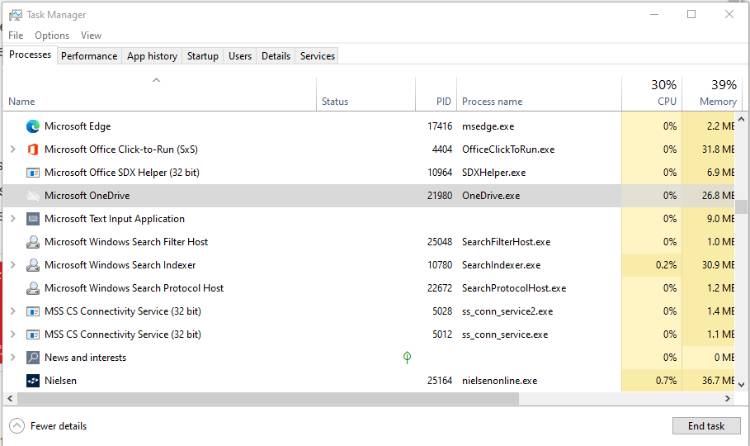Click the Office Click-to-Run orange icon
This screenshot has height=446, width=750.
click(33, 149)
